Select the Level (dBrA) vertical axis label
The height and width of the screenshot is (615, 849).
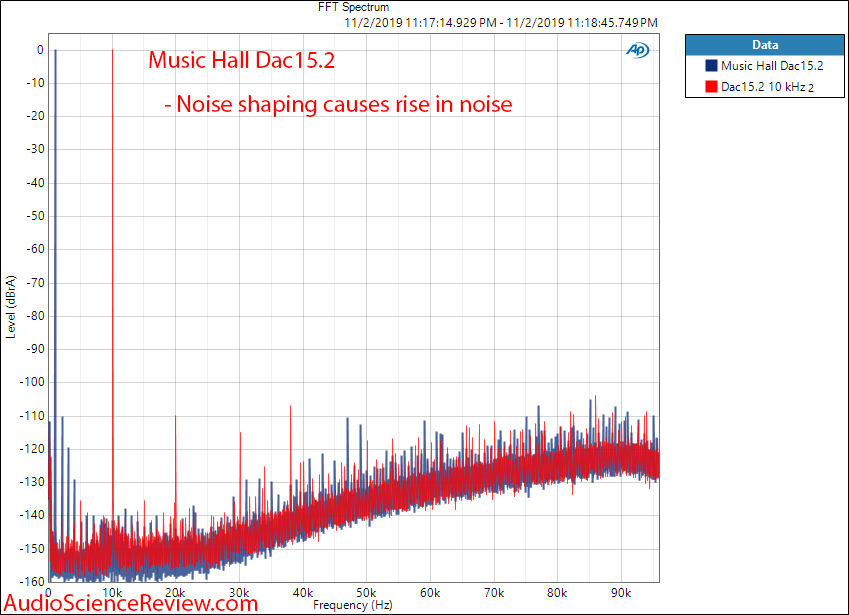pyautogui.click(x=10, y=307)
